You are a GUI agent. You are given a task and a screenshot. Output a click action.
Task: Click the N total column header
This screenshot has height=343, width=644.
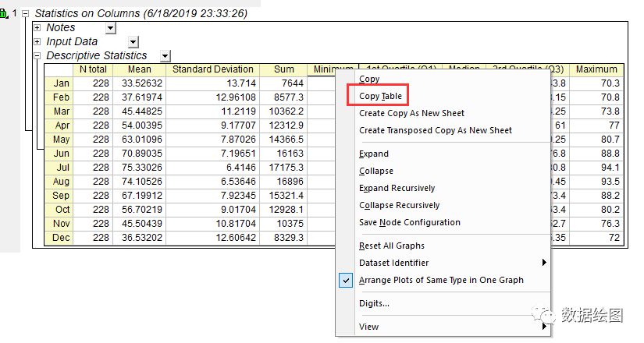[93, 69]
